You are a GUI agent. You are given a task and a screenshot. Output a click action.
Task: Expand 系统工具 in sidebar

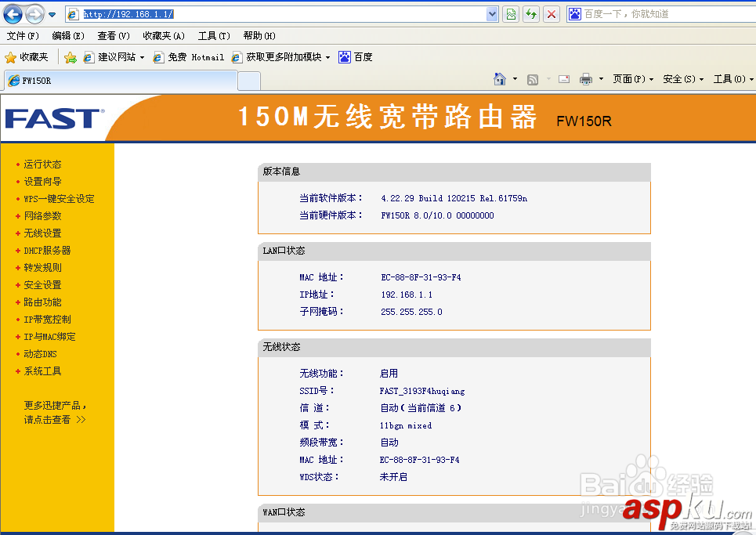[x=42, y=371]
